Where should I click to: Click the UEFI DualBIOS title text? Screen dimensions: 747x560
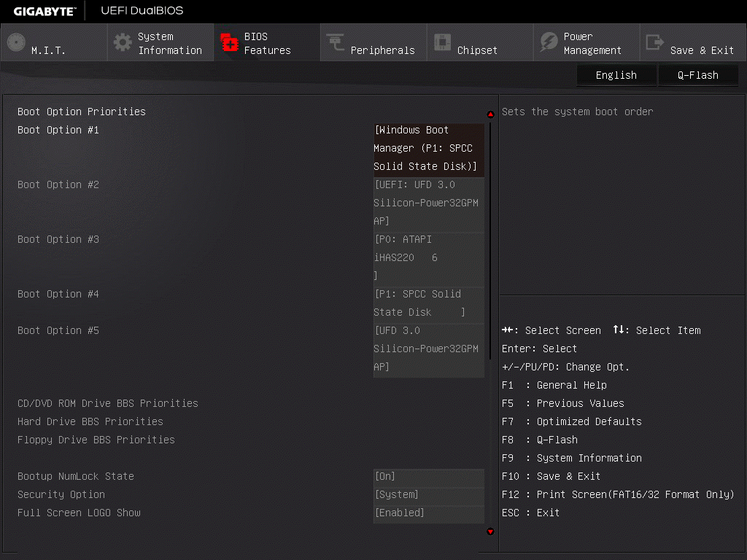coord(142,10)
